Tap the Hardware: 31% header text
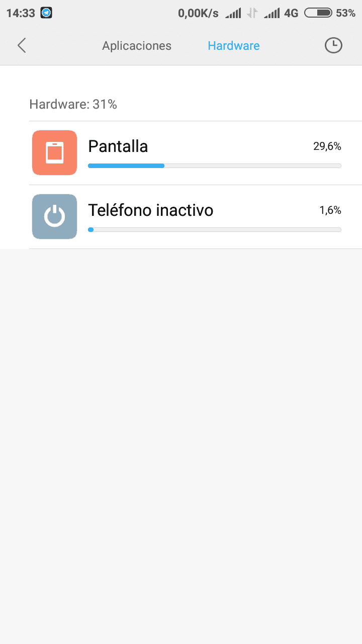The image size is (362, 644). [x=73, y=105]
